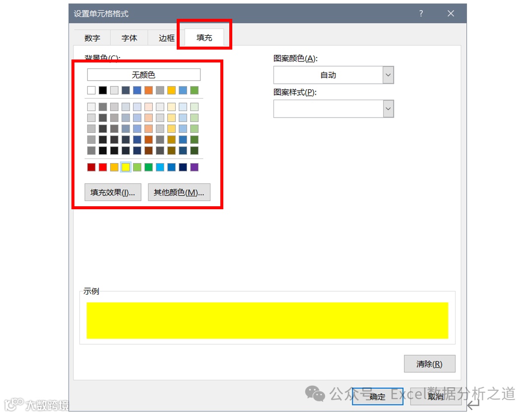Switch to the 字体 tab
532x415 pixels.
pos(129,38)
